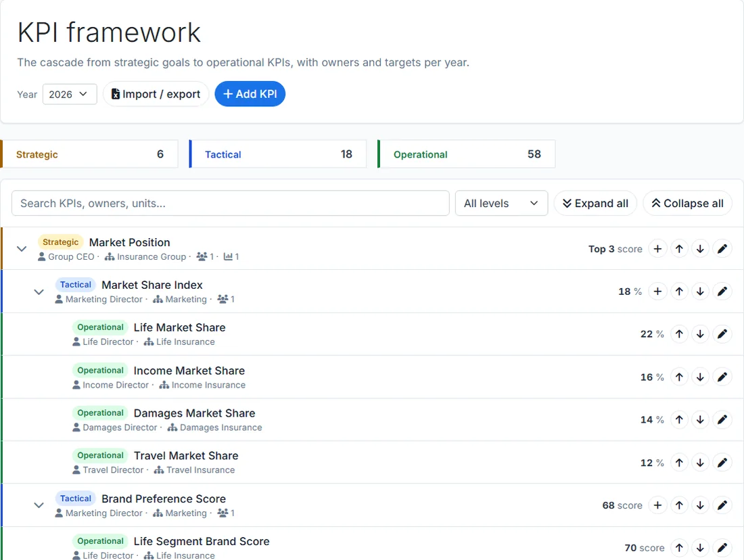Select the Operational level card
Viewport: 744px width, 560px height.
(x=466, y=154)
